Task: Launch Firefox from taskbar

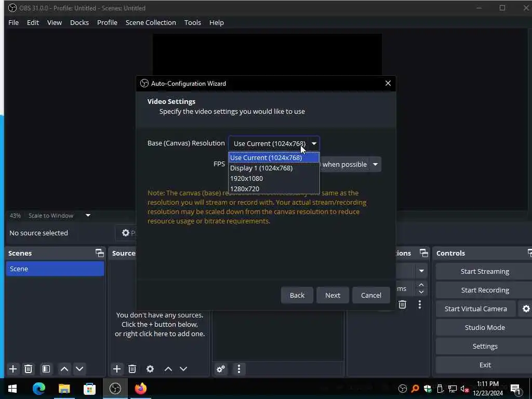Action: tap(140, 389)
